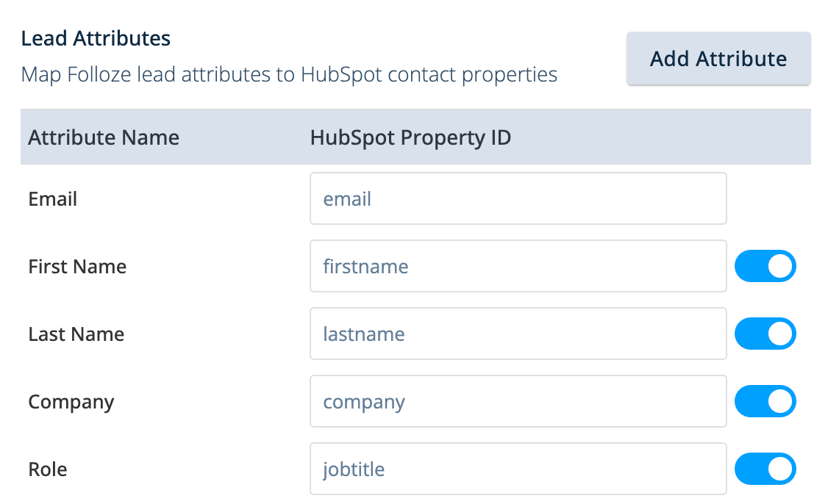Click the Lead Attributes section heading
Viewport: 828px width, 504px height.
pyautogui.click(x=96, y=38)
